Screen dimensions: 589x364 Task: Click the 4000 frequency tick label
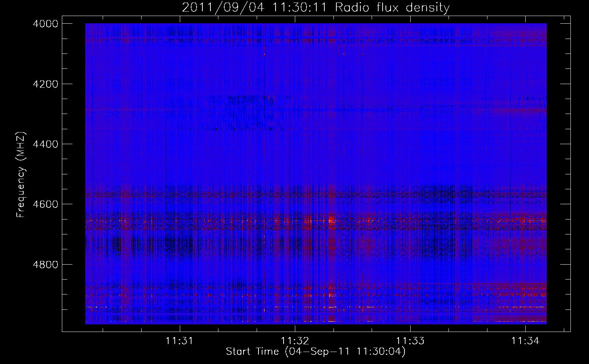(x=46, y=24)
